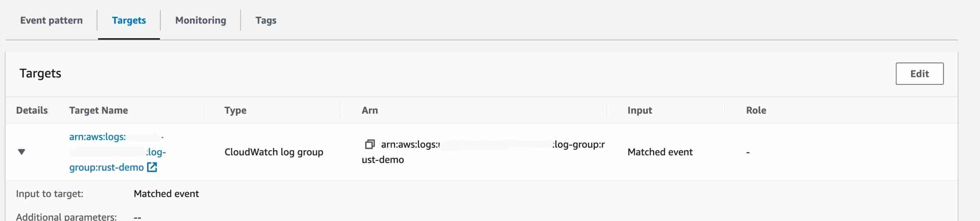Select the Targets tab
The height and width of the screenshot is (221, 980).
[129, 20]
